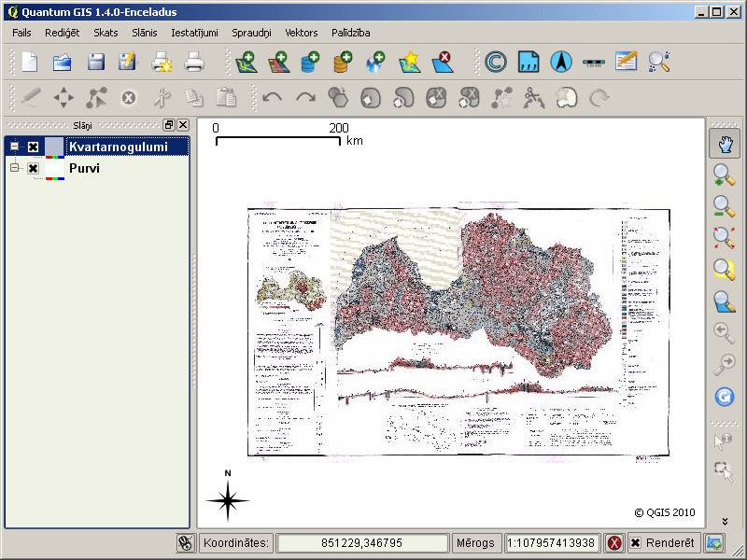Image resolution: width=747 pixels, height=560 pixels.
Task: Toggle Purvi layer visibility checkbox
Action: [33, 168]
